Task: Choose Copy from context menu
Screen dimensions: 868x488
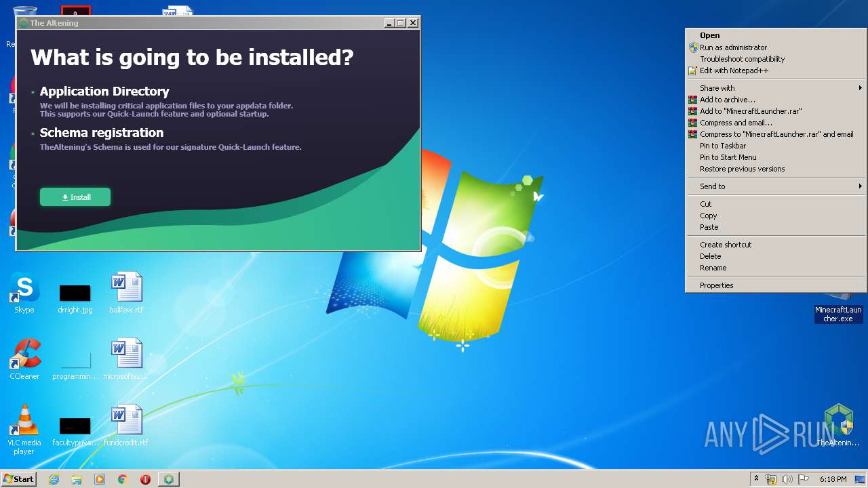Action: tap(776, 216)
